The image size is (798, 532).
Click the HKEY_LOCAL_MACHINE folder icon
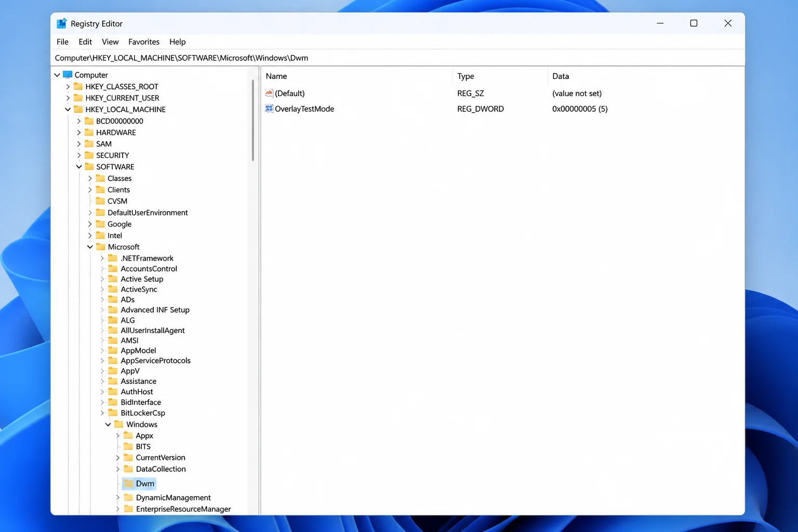click(x=78, y=109)
